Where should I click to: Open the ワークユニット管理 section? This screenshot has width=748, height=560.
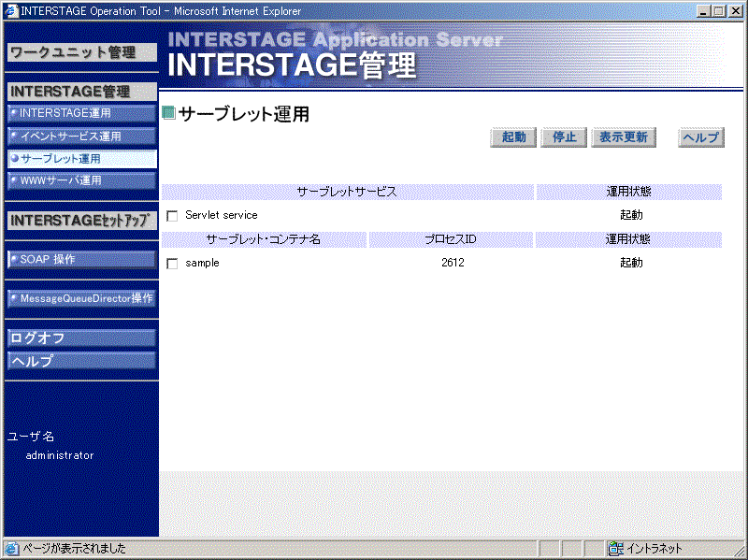(82, 52)
